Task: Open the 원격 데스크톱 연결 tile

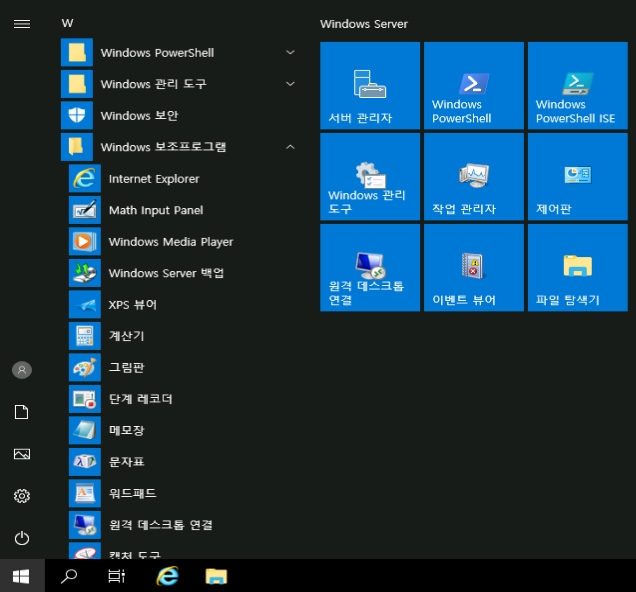Action: (x=370, y=268)
